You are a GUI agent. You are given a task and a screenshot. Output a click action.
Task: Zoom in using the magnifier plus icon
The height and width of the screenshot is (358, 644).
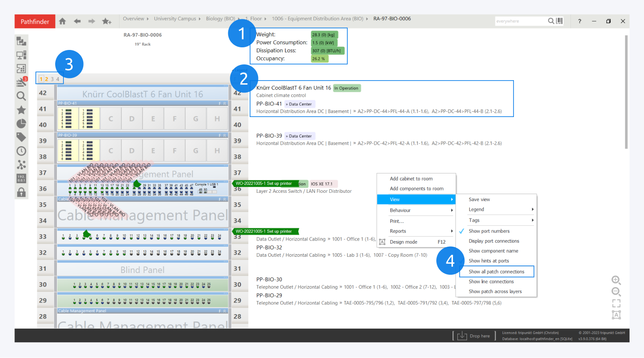pyautogui.click(x=616, y=280)
